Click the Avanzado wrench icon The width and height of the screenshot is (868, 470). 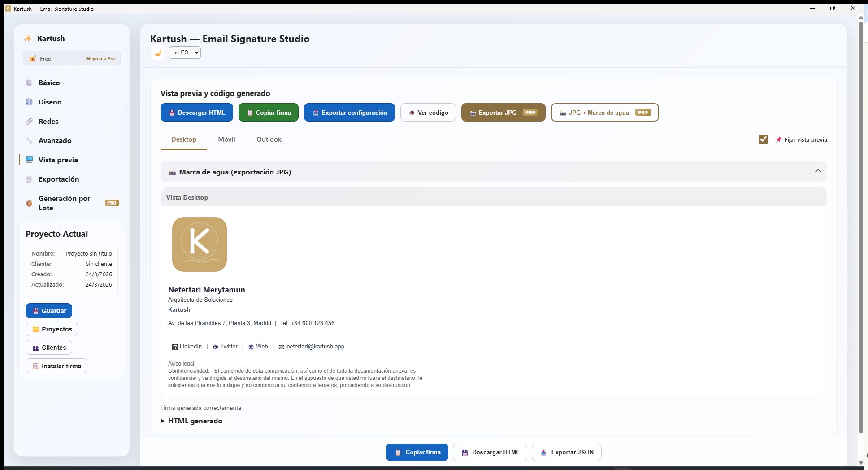(x=29, y=141)
